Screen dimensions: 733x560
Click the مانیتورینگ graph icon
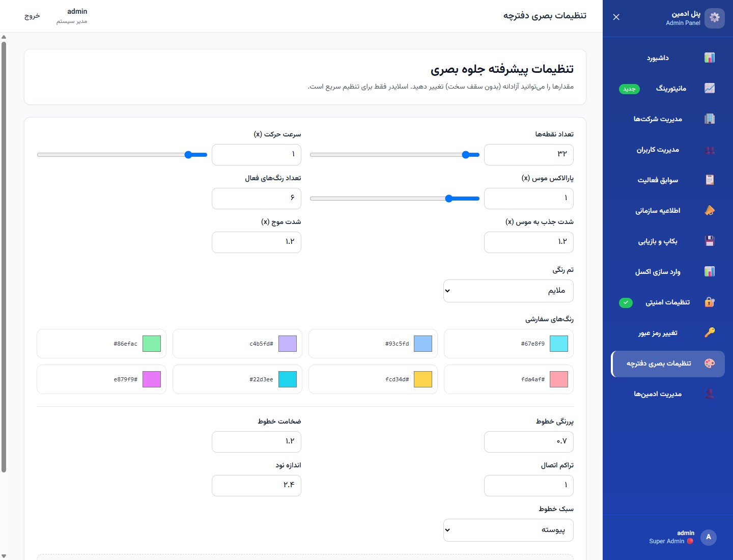pyautogui.click(x=710, y=89)
